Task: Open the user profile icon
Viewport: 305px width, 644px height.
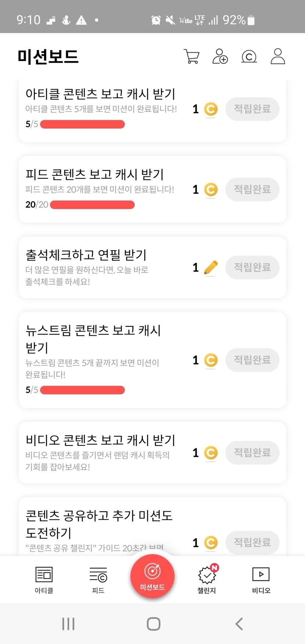Action: point(278,57)
